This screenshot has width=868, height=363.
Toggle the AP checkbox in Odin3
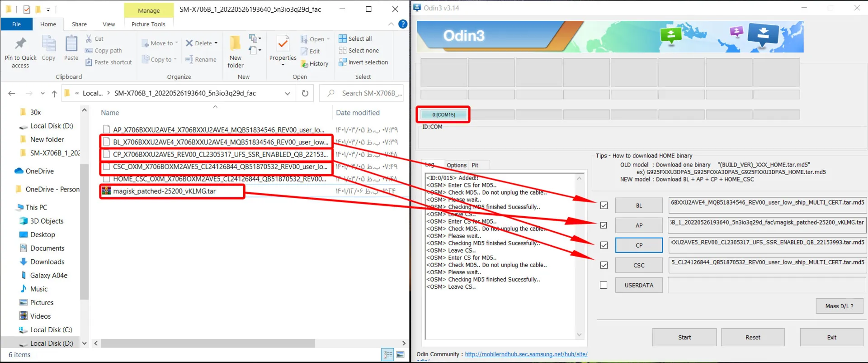tap(604, 225)
